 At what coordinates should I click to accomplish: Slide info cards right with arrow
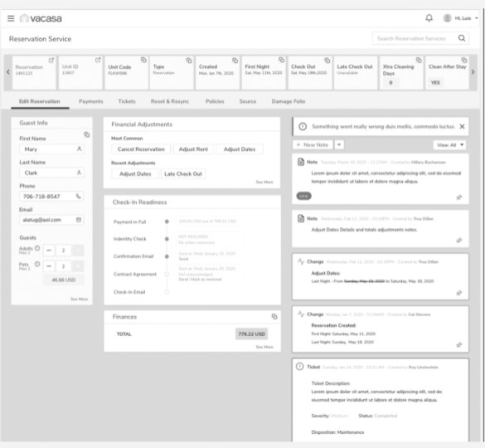coord(473,72)
